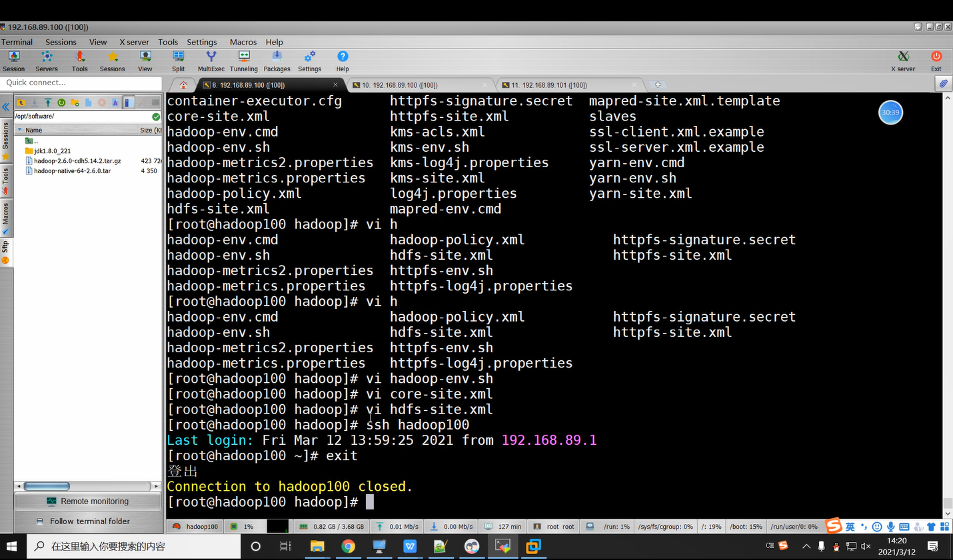This screenshot has width=953, height=560.
Task: Open the X server menu
Action: tap(134, 42)
